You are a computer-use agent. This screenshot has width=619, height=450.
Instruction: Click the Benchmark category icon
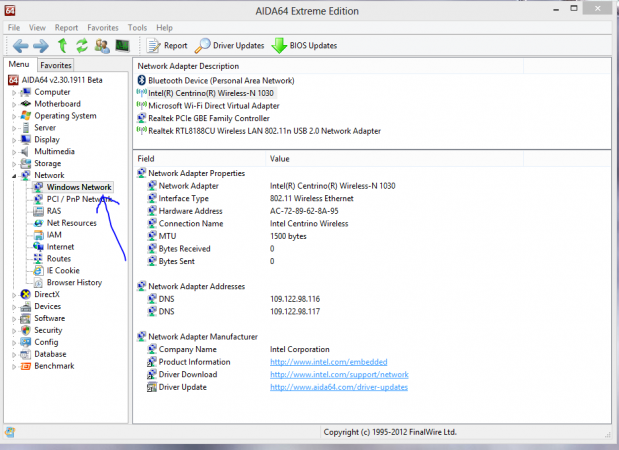click(26, 366)
